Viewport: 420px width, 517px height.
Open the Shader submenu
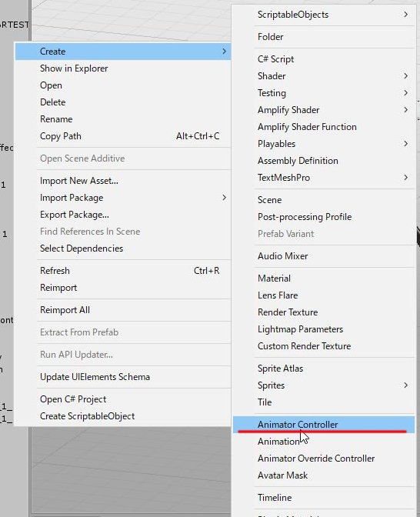324,76
